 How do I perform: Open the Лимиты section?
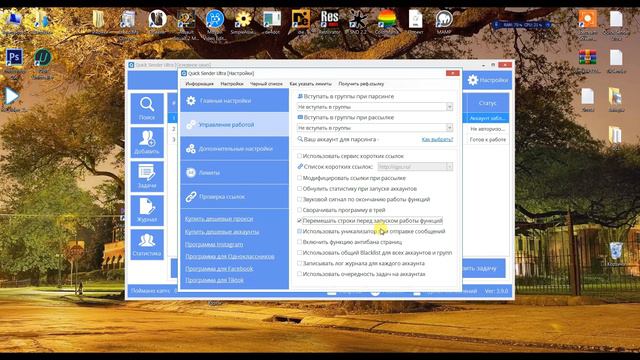pyautogui.click(x=234, y=173)
